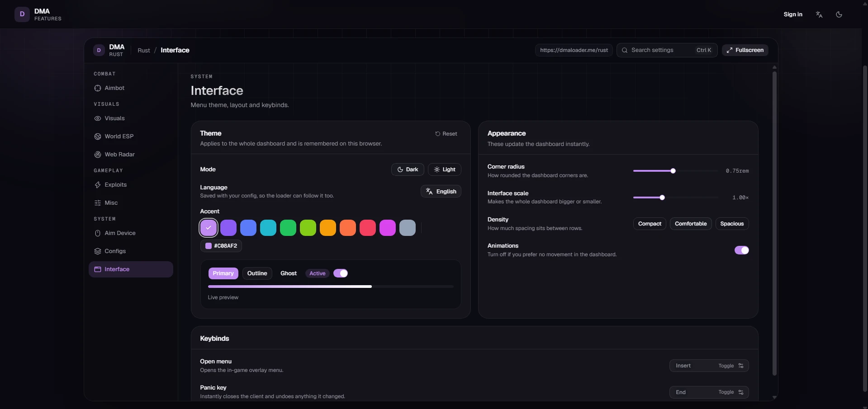
Task: Click the Primary preview button
Action: [223, 273]
